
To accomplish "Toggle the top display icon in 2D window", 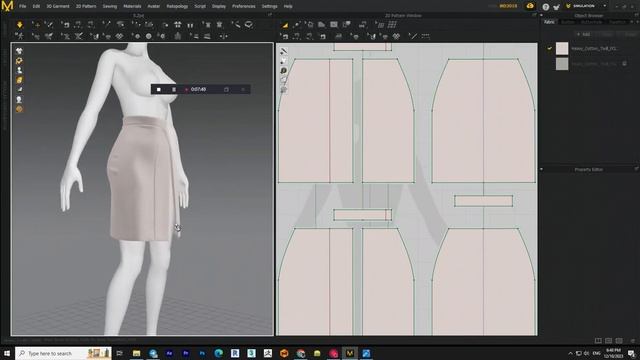I will (x=283, y=51).
